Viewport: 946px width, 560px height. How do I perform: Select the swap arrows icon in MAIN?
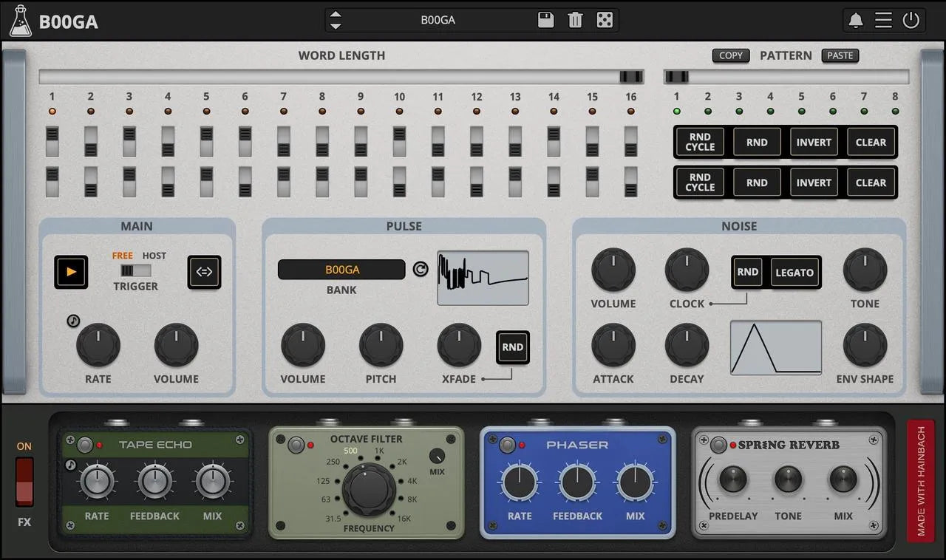point(204,273)
